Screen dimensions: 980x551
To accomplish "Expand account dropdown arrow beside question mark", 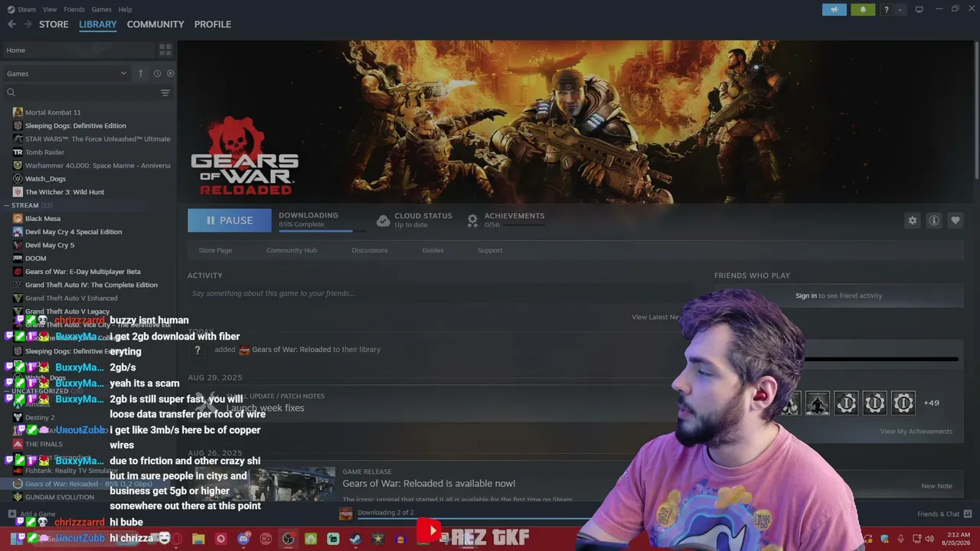I will pyautogui.click(x=900, y=10).
